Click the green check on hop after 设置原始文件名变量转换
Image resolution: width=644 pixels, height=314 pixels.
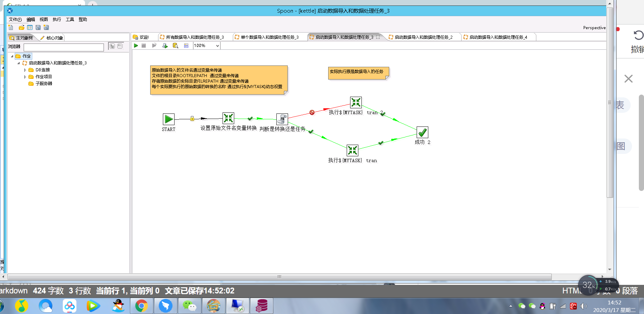coord(250,119)
